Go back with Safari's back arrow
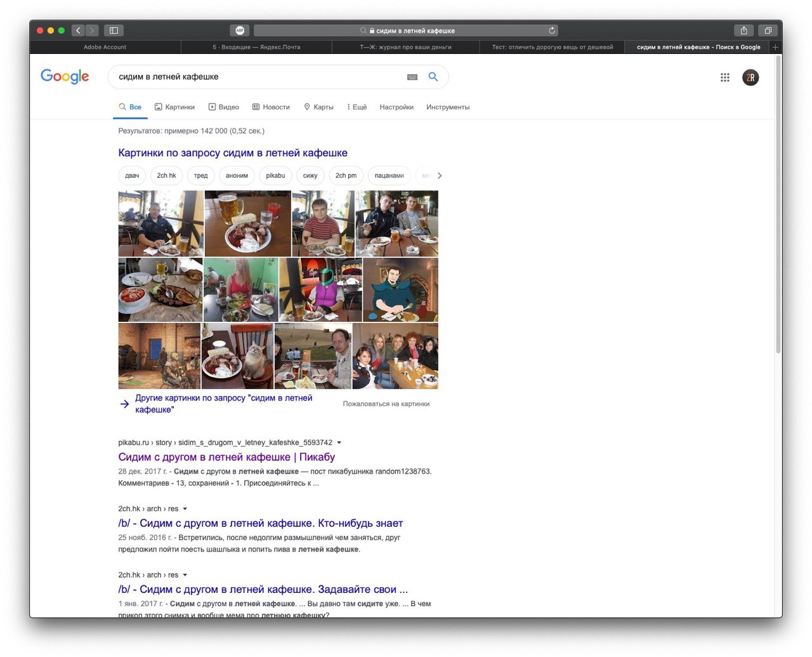The height and width of the screenshot is (657, 812). [x=79, y=30]
